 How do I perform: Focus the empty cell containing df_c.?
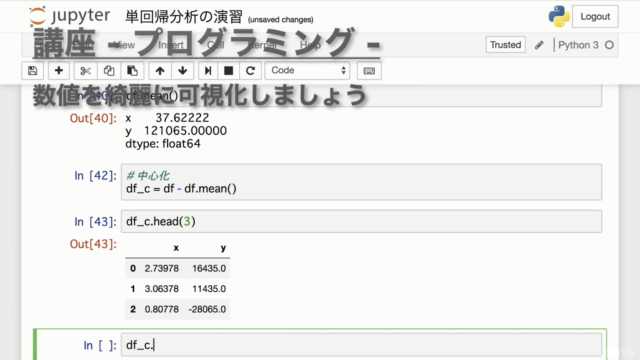point(361,345)
